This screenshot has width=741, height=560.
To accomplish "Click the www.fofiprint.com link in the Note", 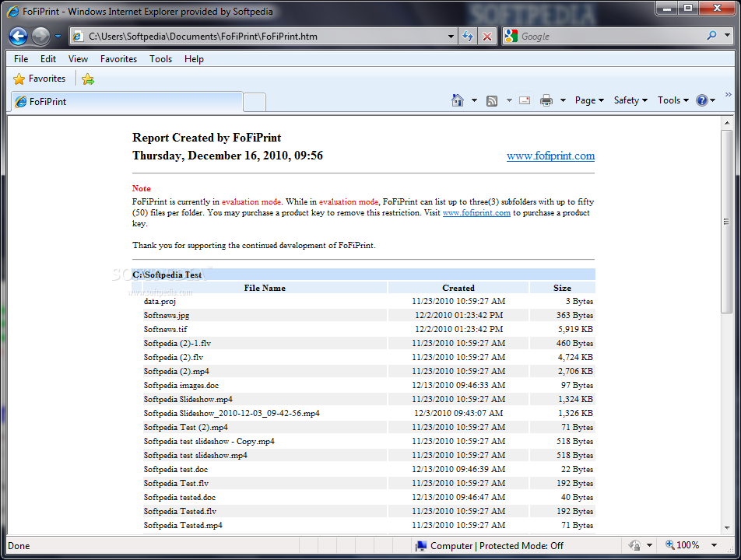I will pos(476,213).
